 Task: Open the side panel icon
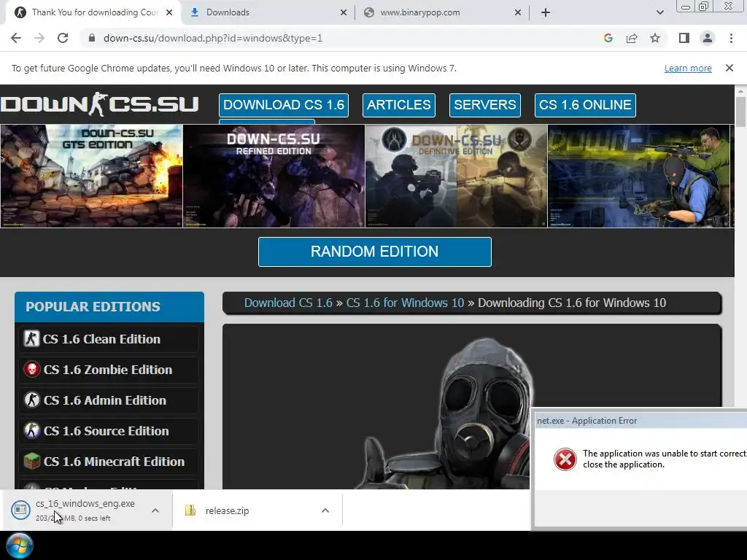point(684,38)
